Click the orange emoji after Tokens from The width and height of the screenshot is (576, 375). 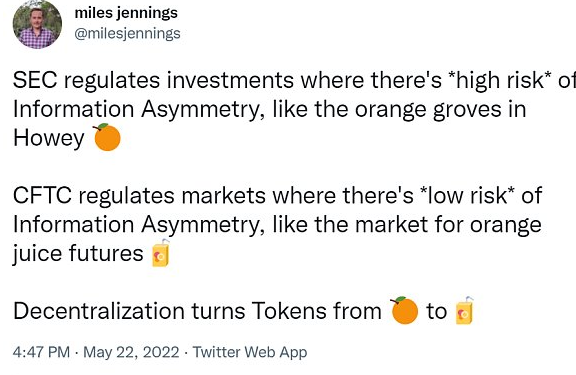(404, 310)
